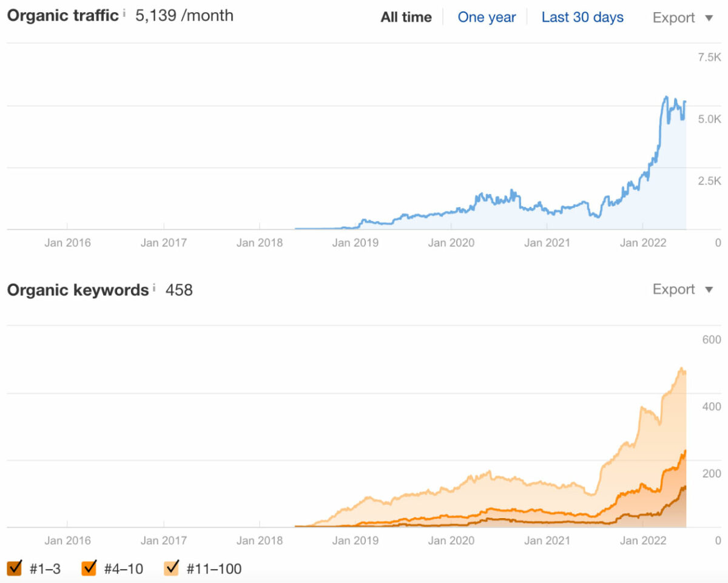
Task: Disable the #11–100 positions checkbox
Action: tap(172, 568)
